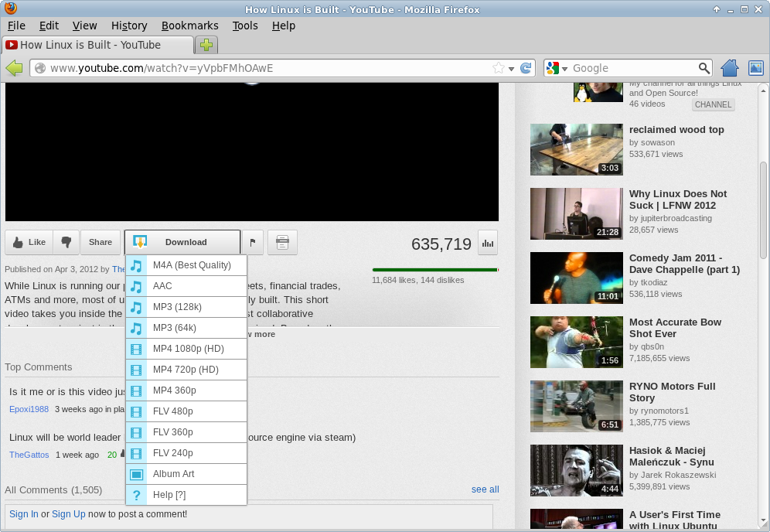
Task: Open the Firefox home page icon
Action: [x=730, y=68]
